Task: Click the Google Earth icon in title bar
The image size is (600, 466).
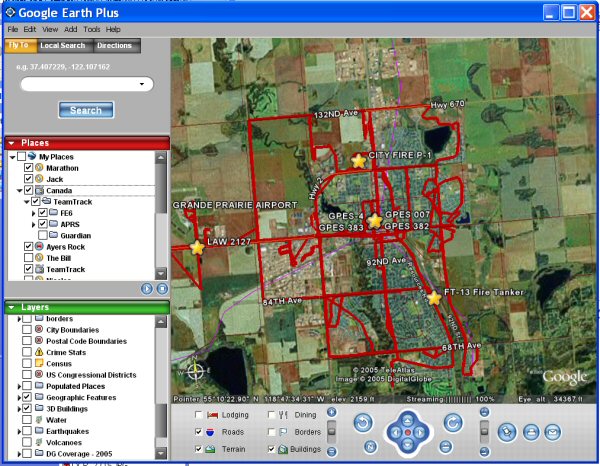Action: [10, 13]
